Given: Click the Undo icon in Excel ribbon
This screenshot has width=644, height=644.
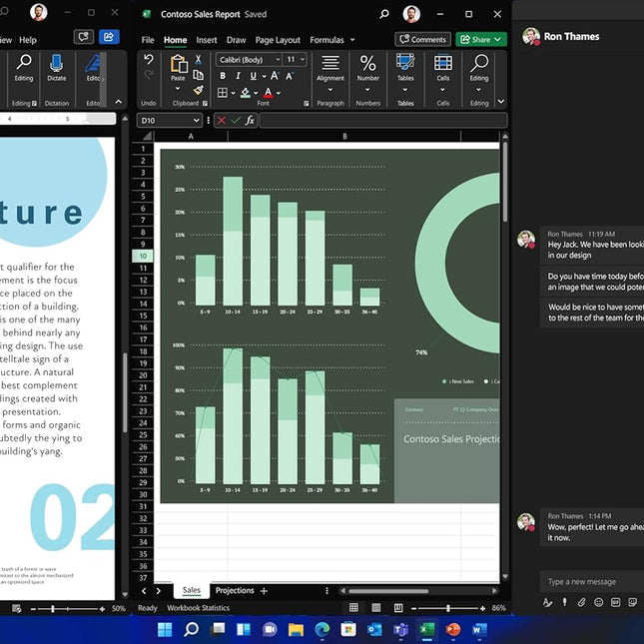Looking at the screenshot, I should pos(148,60).
